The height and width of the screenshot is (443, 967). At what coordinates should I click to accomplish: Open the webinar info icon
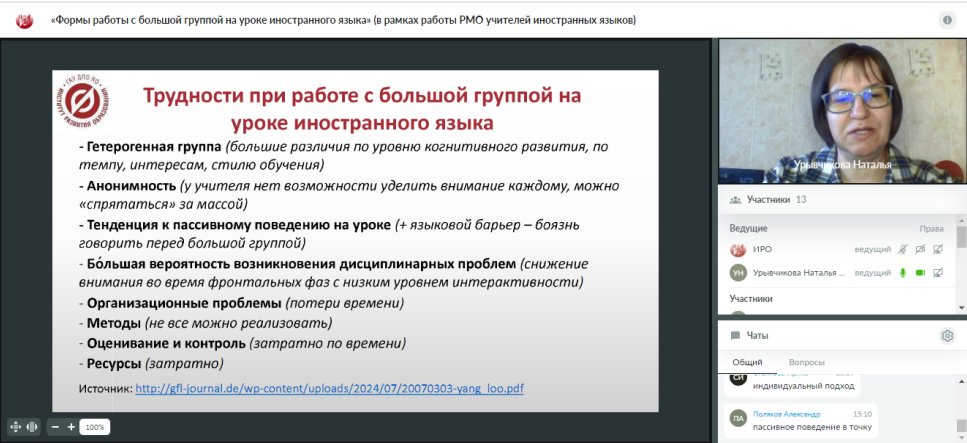coord(947,20)
